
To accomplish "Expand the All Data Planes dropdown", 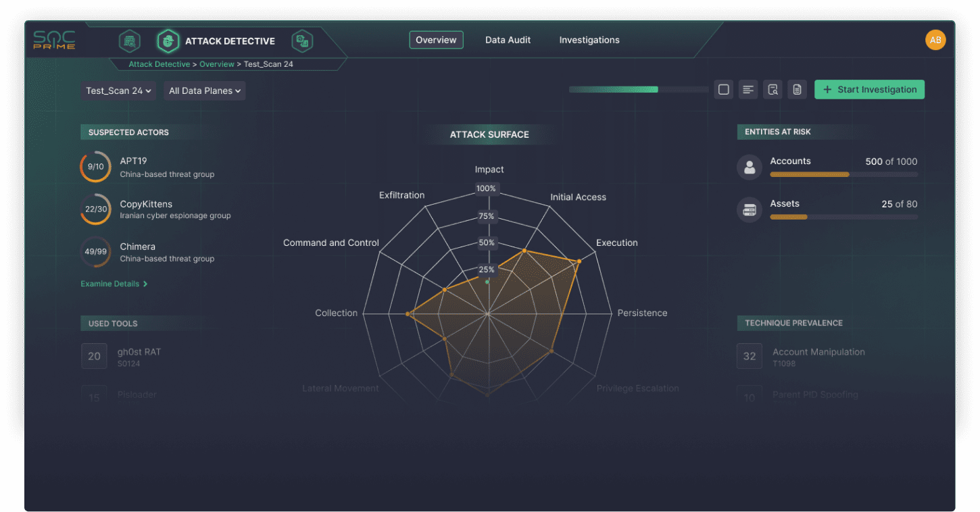I will tap(204, 91).
